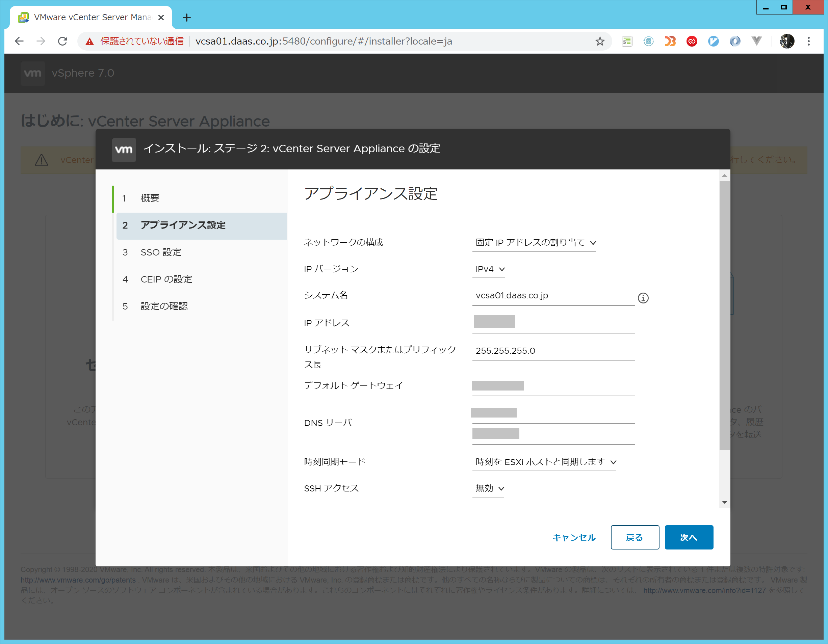Image resolution: width=828 pixels, height=644 pixels.
Task: Click the vSphere 7.0 header text
Action: coord(83,73)
